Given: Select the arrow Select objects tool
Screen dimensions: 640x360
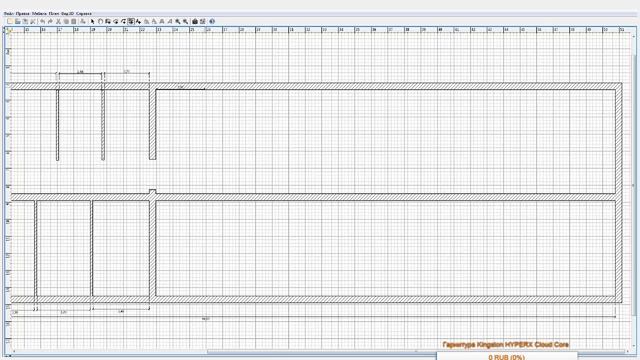Looking at the screenshot, I should click(92, 21).
